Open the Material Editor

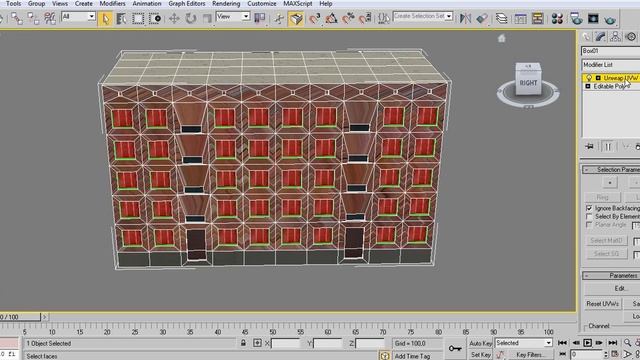pyautogui.click(x=557, y=18)
